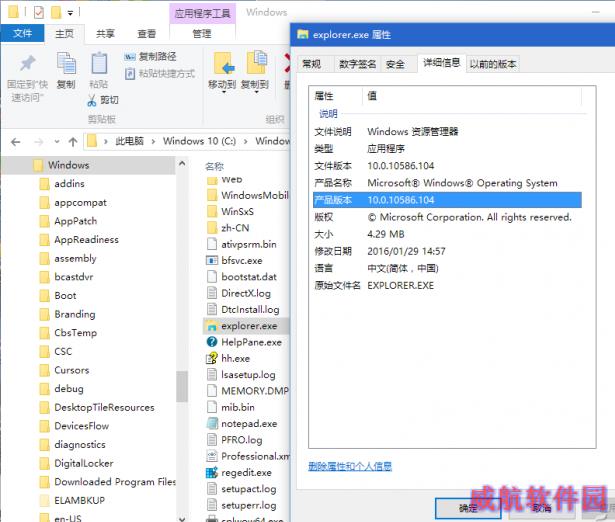Image resolution: width=615 pixels, height=522 pixels.
Task: Click the DirectX.log file icon
Action: [212, 293]
